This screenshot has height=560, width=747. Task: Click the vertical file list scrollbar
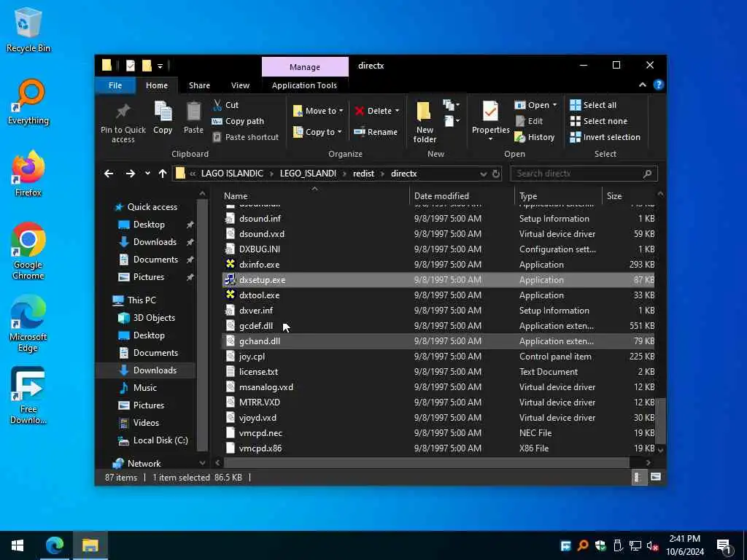660,421
